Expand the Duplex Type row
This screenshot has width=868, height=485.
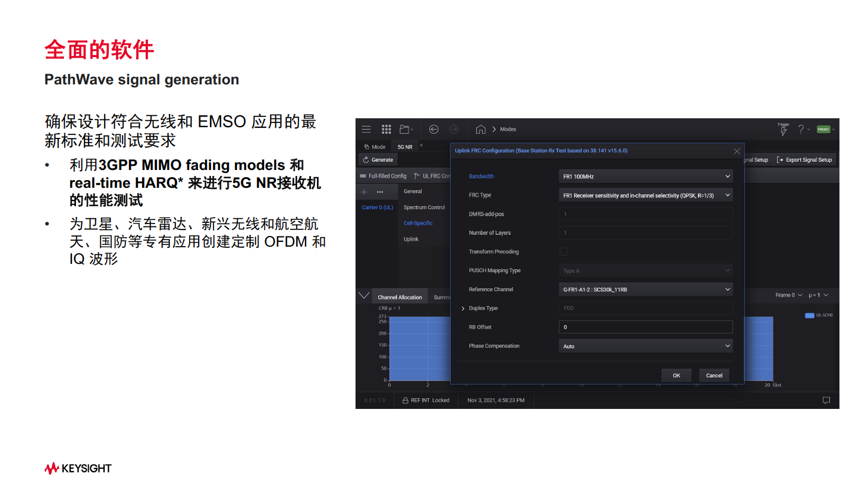pyautogui.click(x=463, y=308)
